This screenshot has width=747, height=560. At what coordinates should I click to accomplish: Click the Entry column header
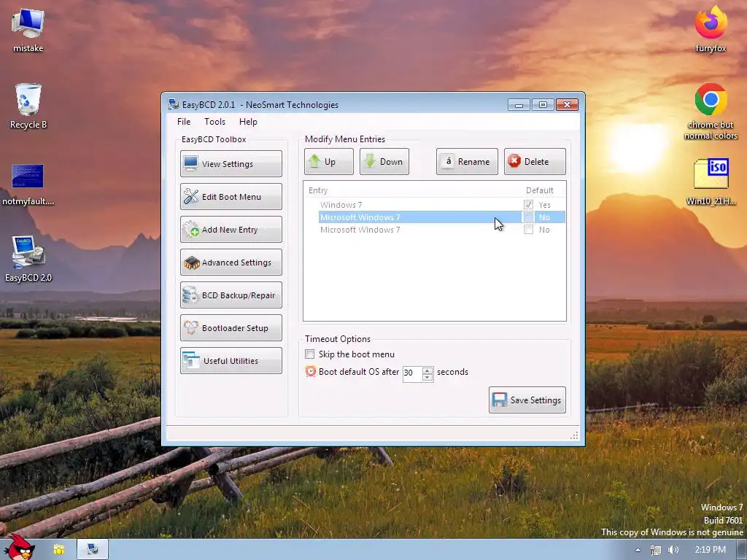pyautogui.click(x=318, y=190)
